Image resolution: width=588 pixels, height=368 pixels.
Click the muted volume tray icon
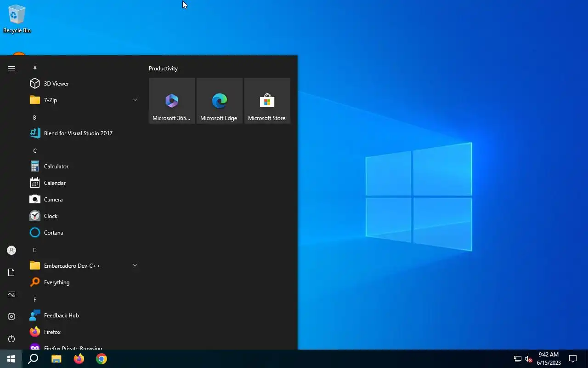coord(528,359)
